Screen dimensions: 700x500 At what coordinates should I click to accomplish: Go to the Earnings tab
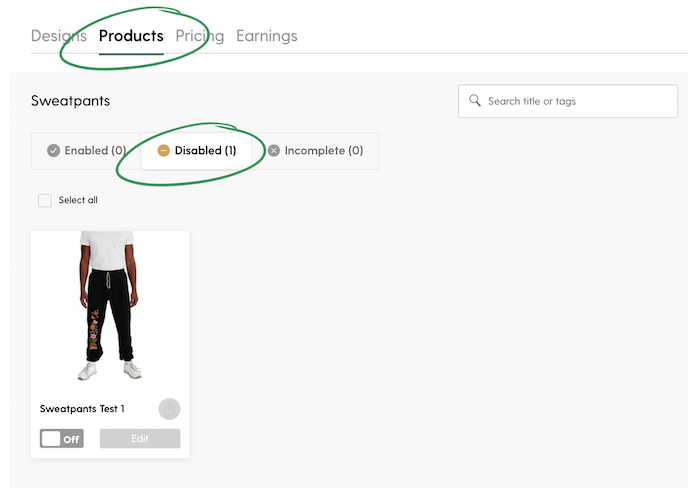pyautogui.click(x=267, y=36)
